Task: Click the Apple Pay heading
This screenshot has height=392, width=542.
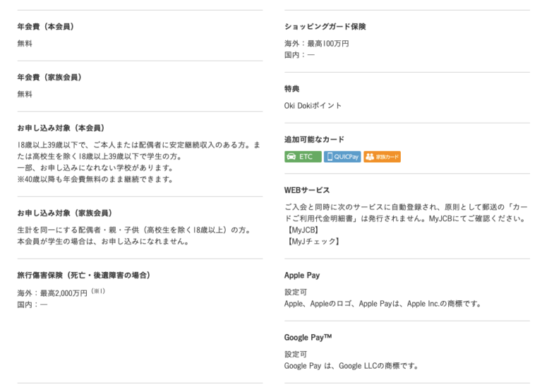Action: click(x=302, y=275)
